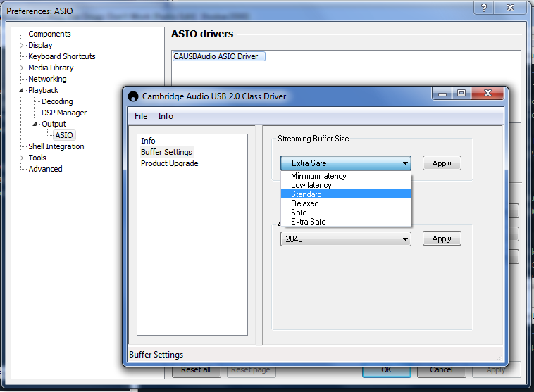This screenshot has width=534, height=392.
Task: Apply the ASIO buffer size setting
Action: pos(442,239)
